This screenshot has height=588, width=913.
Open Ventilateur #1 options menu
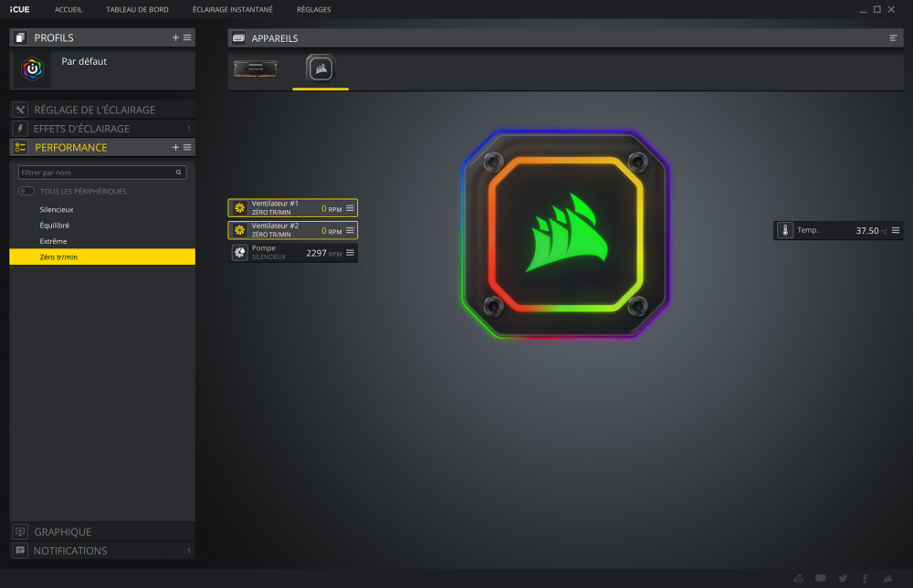(350, 208)
